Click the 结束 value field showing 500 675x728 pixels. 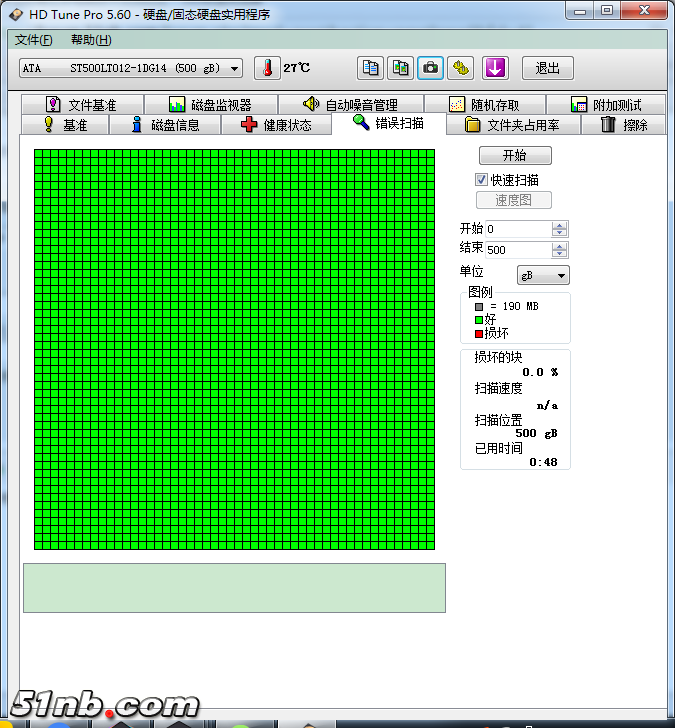click(x=518, y=250)
